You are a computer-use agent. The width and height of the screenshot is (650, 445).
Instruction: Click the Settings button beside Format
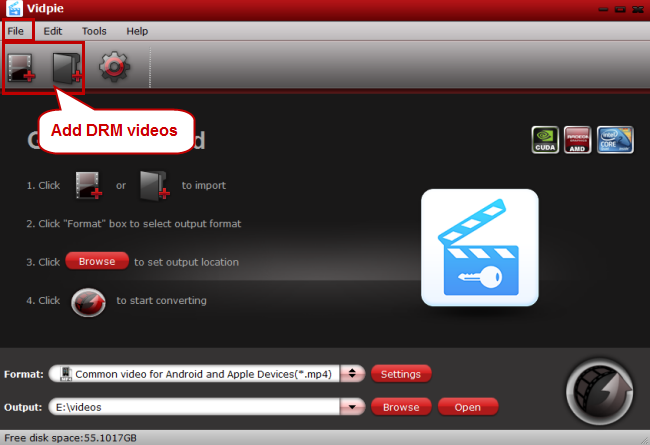coord(401,374)
